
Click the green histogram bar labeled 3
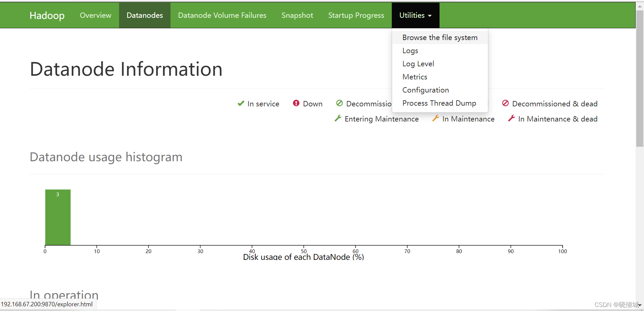58,217
